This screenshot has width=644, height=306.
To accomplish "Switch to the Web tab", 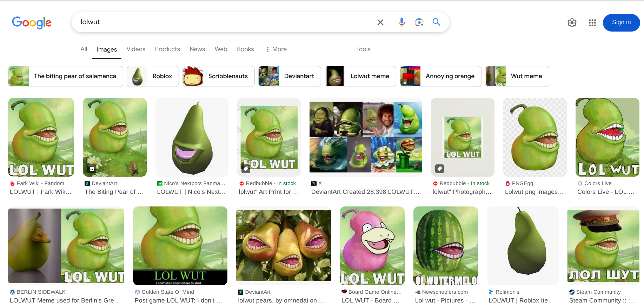I will (221, 49).
